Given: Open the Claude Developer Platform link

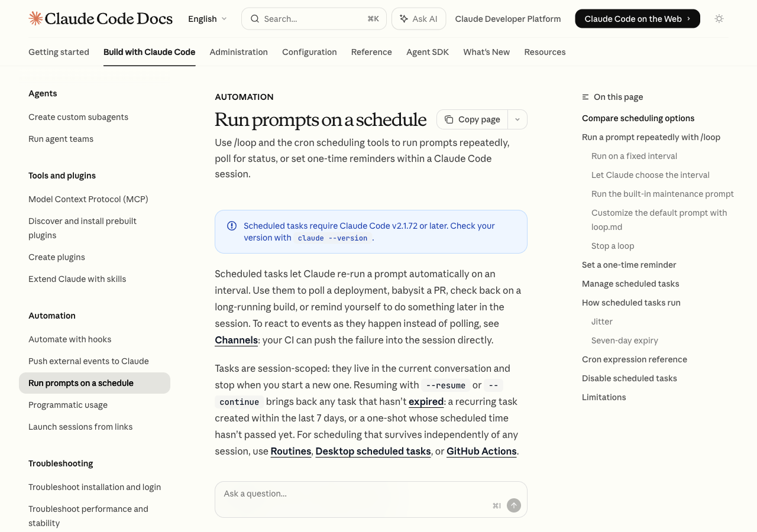Looking at the screenshot, I should click(508, 19).
